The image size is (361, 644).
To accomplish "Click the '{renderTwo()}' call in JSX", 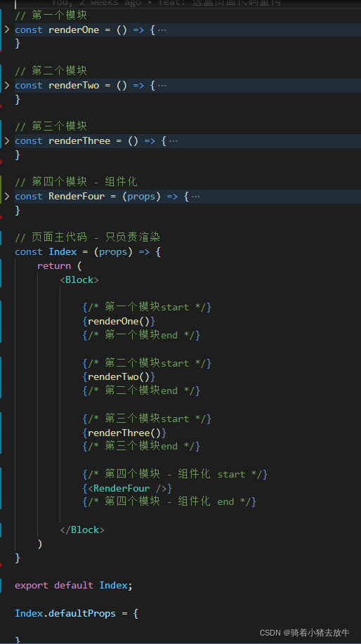I will point(119,376).
